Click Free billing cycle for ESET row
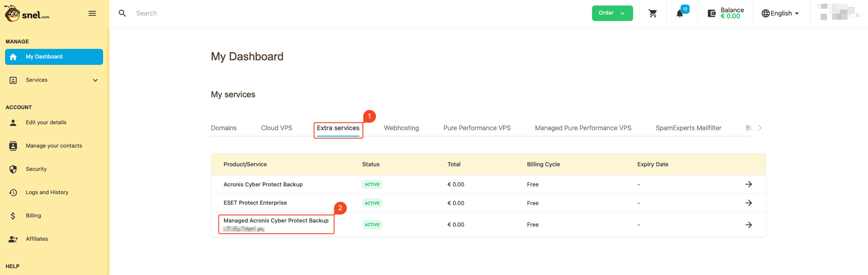Screen dimensions: 868x275 point(533,203)
